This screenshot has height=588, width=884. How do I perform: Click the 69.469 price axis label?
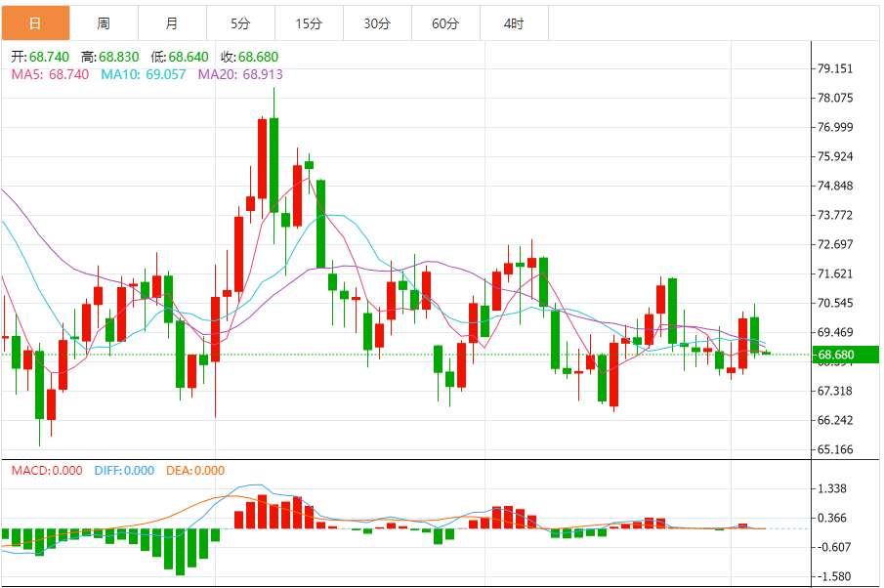(x=835, y=333)
